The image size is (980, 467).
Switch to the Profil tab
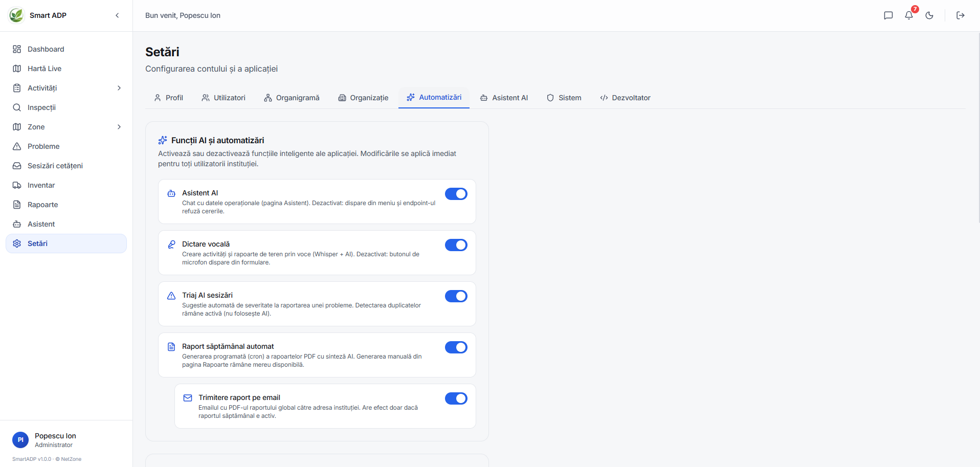click(168, 98)
